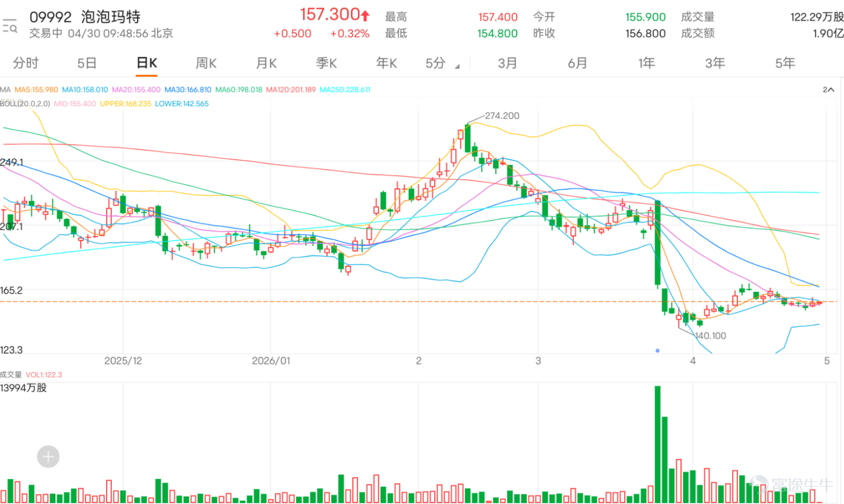Select the 日K tab
The image size is (844, 504).
point(147,63)
